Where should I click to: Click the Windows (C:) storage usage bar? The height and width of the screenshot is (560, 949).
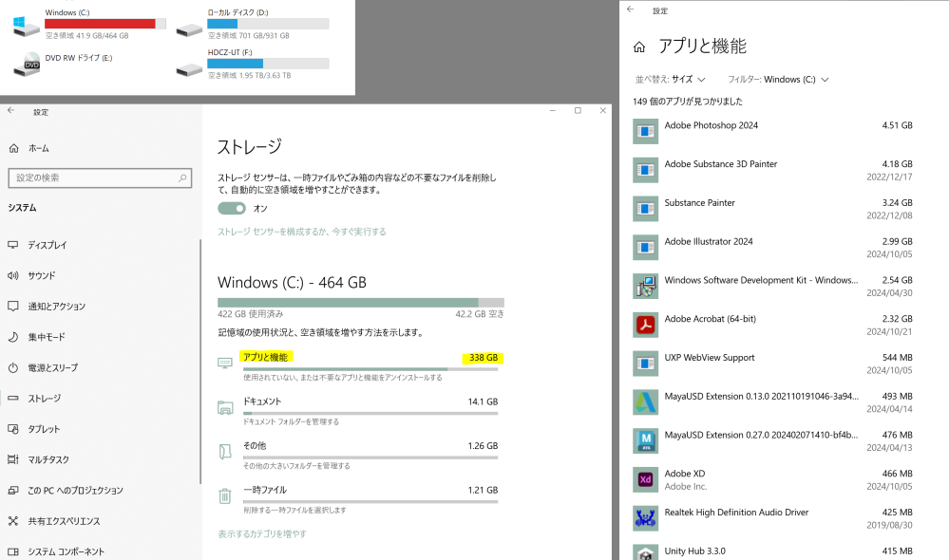360,302
